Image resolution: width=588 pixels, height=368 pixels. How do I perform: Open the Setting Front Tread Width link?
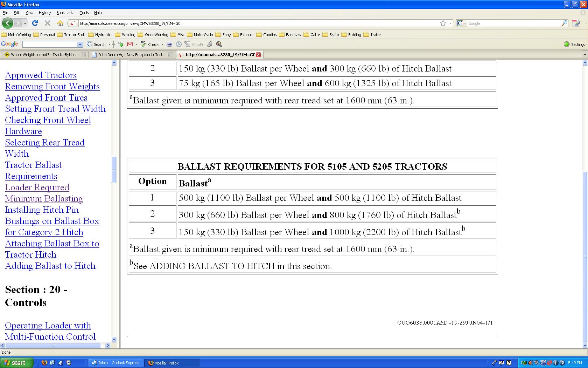pos(55,109)
